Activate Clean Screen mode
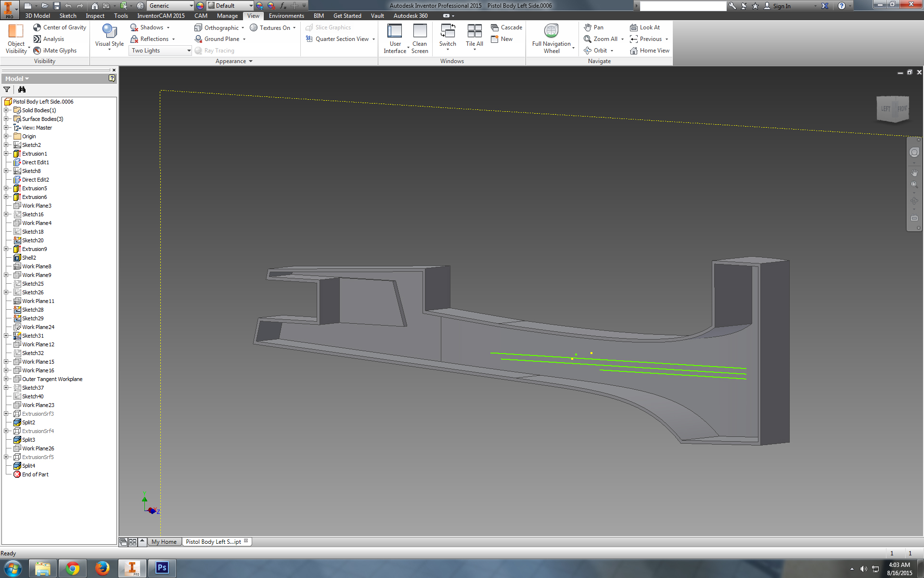 [x=420, y=39]
